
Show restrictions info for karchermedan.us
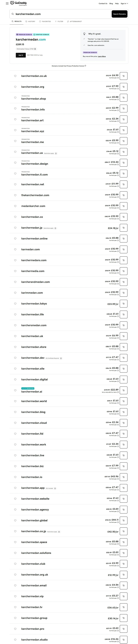[56, 153]
